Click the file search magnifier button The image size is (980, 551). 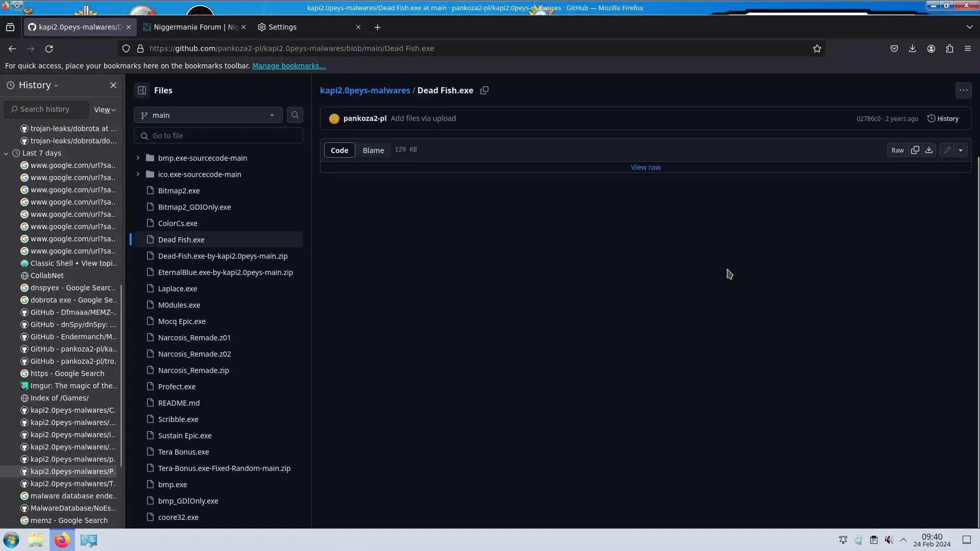(x=295, y=115)
